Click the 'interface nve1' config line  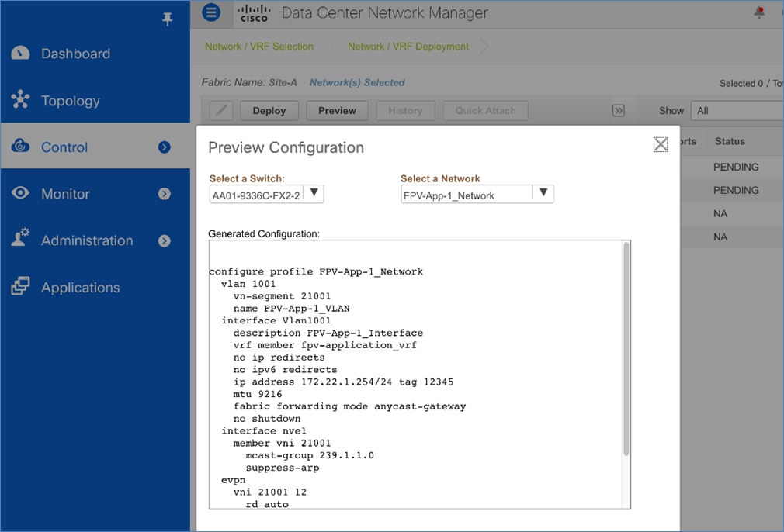pos(263,430)
